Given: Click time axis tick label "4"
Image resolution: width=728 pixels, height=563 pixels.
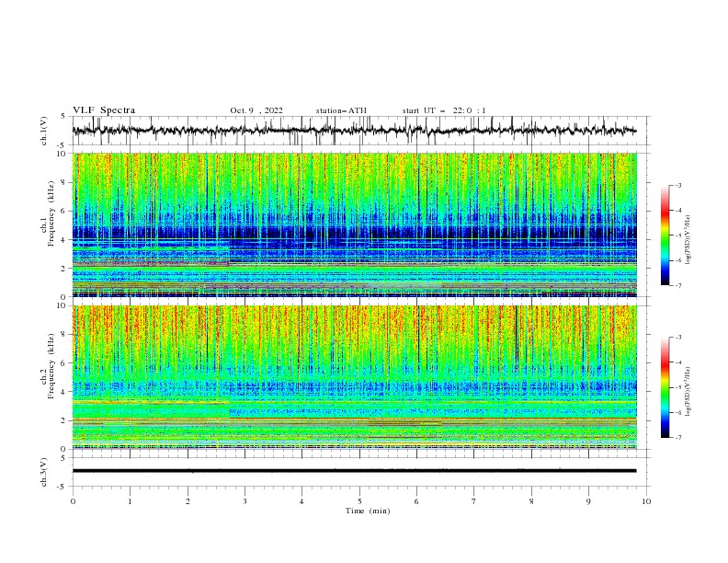Looking at the screenshot, I should (x=301, y=501).
